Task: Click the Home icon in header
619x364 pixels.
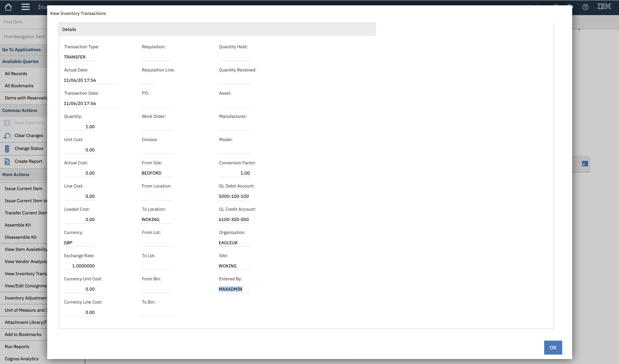Action: (x=8, y=7)
